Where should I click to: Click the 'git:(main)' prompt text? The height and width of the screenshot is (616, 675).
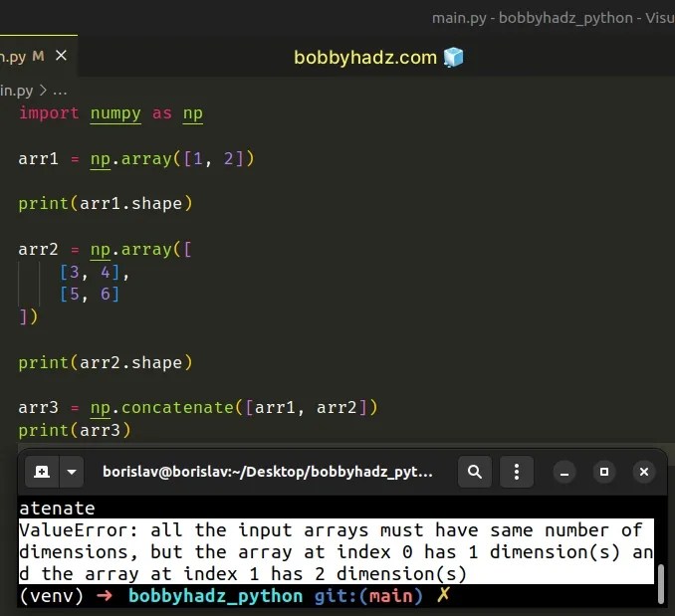coord(368,596)
